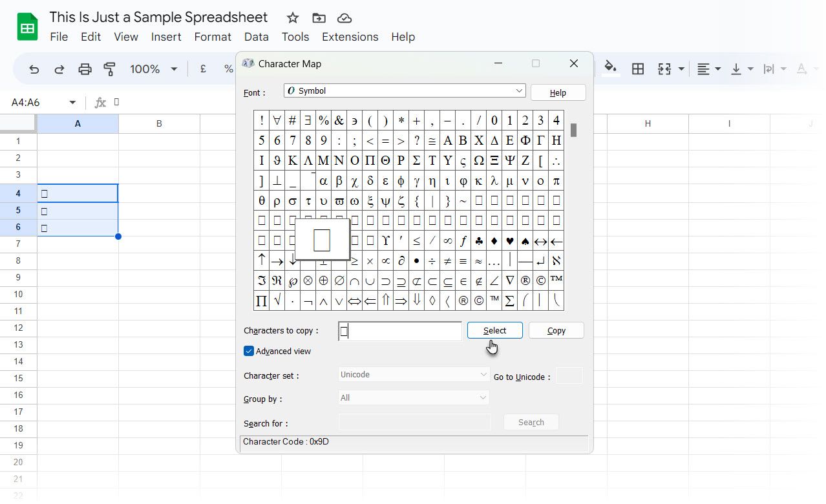This screenshot has width=826, height=504.
Task: Open the print dialog
Action: pos(84,68)
